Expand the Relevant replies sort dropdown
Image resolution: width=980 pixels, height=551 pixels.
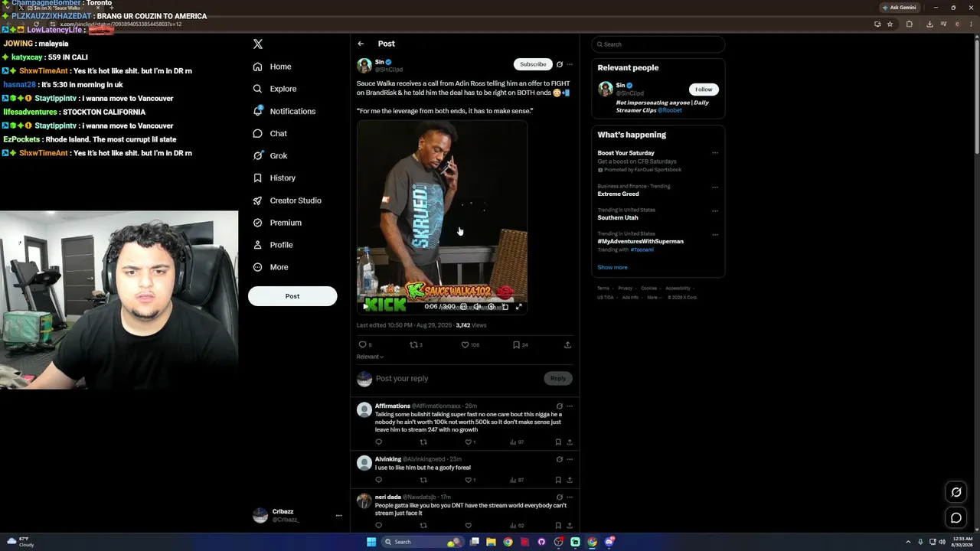pyautogui.click(x=370, y=357)
